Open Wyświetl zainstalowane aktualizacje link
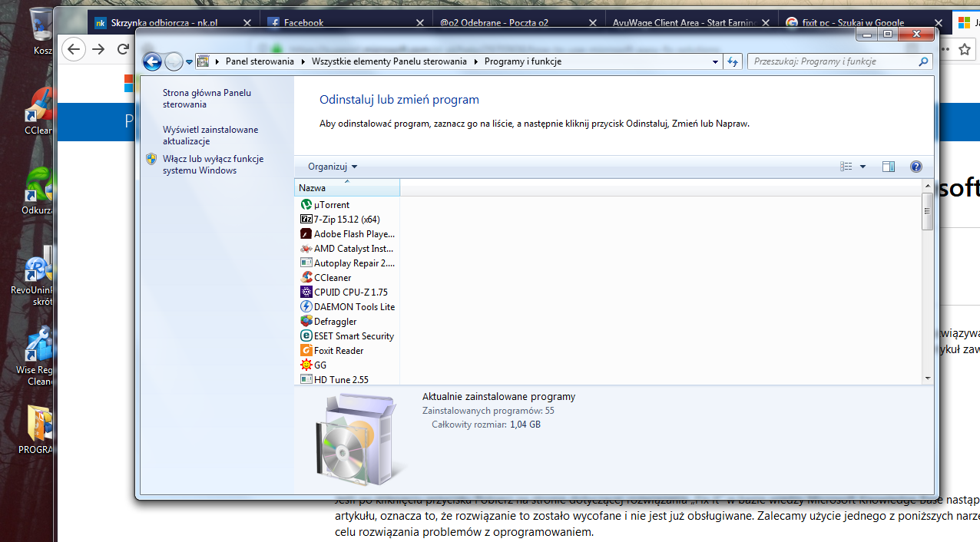 (210, 135)
